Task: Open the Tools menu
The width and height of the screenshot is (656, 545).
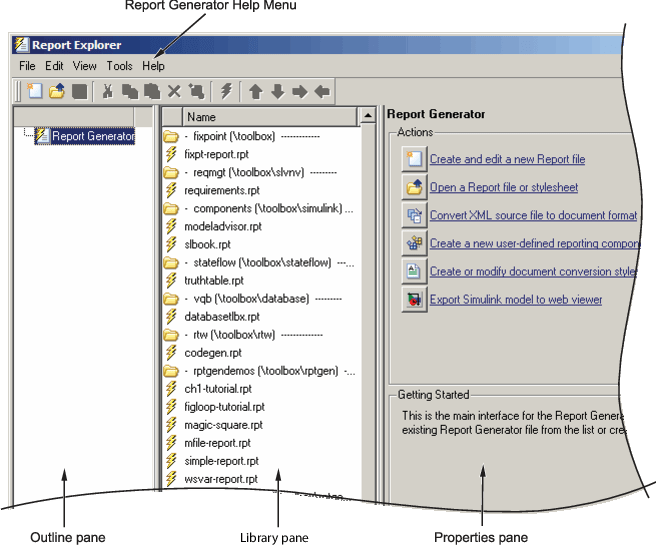Action: click(119, 66)
